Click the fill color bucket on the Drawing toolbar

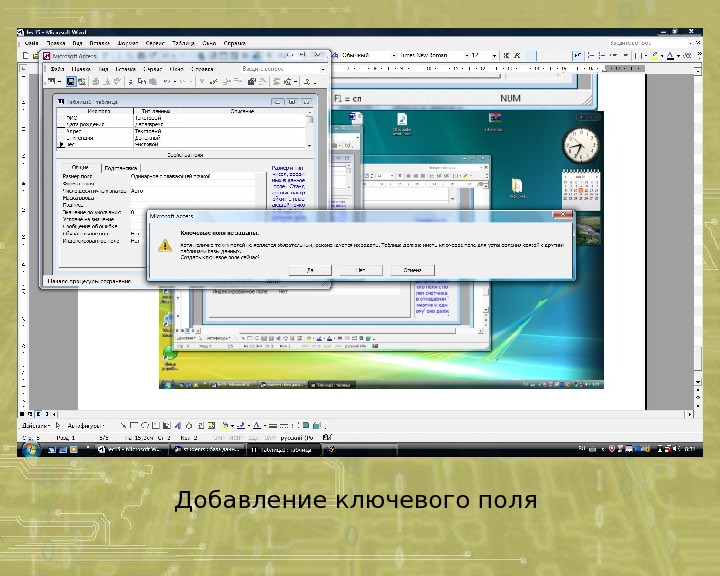point(225,425)
